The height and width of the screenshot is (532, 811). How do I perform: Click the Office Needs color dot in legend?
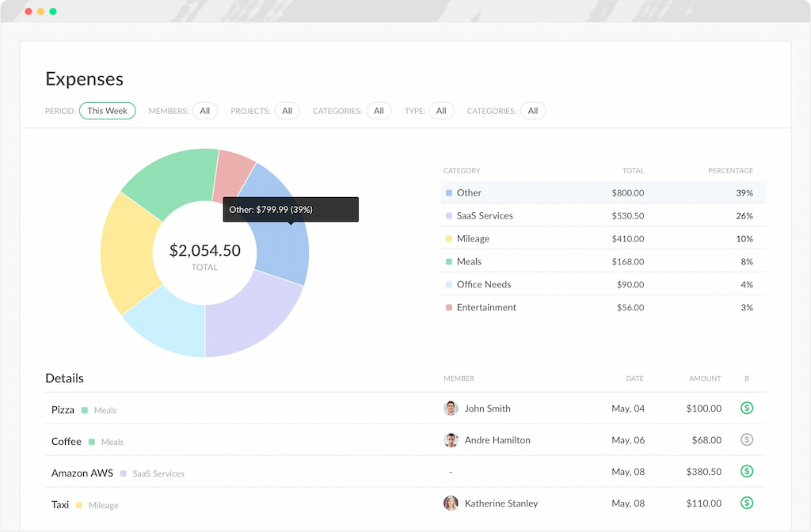tap(450, 284)
